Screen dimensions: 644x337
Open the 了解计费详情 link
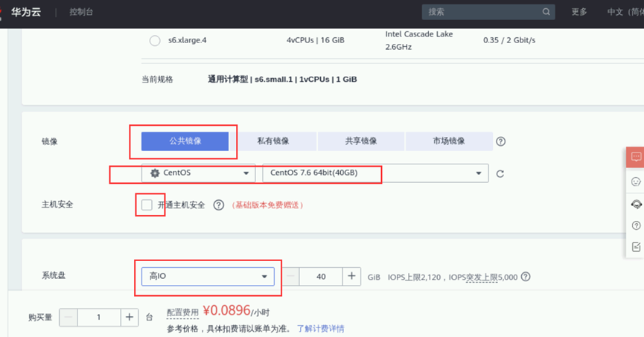(320, 329)
